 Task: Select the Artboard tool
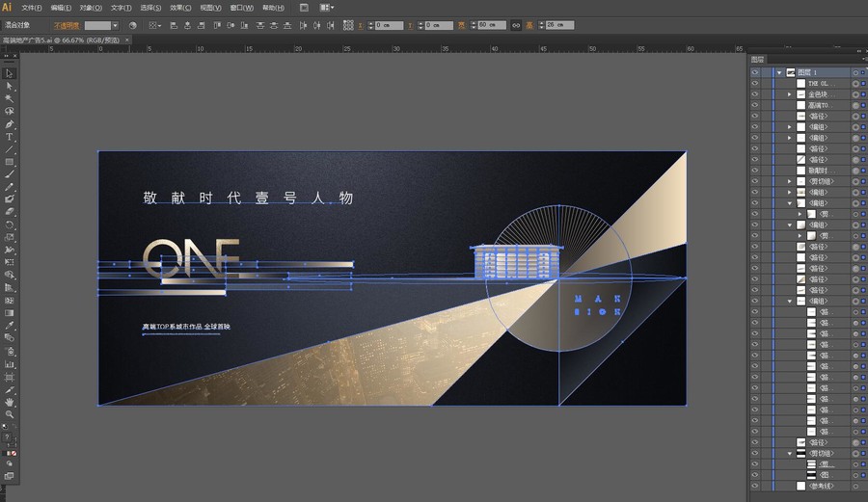[10, 377]
